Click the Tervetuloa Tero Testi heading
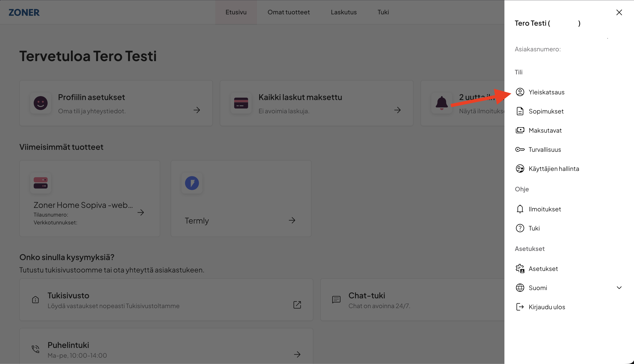The width and height of the screenshot is (634, 364). [x=88, y=56]
